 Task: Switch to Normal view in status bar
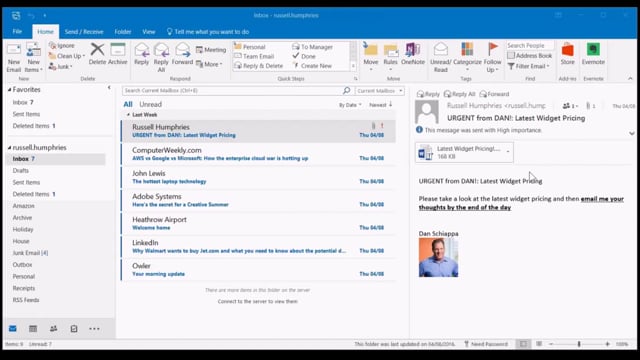pyautogui.click(x=523, y=344)
